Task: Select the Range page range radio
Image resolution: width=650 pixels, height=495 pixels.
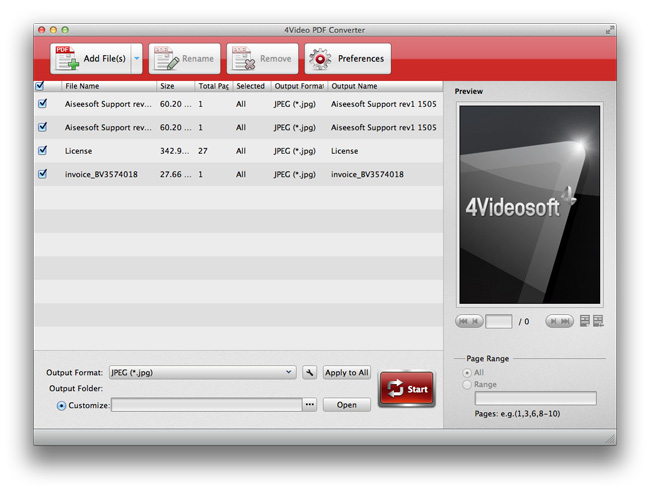Action: pos(467,385)
